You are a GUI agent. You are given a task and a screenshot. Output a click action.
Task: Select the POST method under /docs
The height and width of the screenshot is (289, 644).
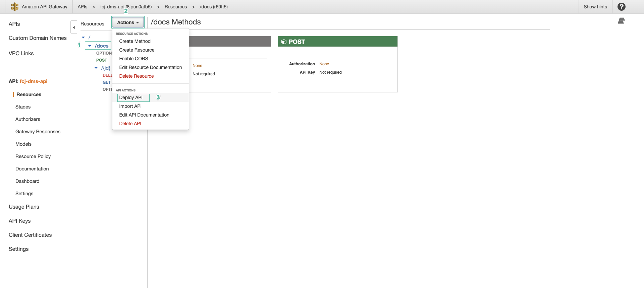tap(102, 60)
